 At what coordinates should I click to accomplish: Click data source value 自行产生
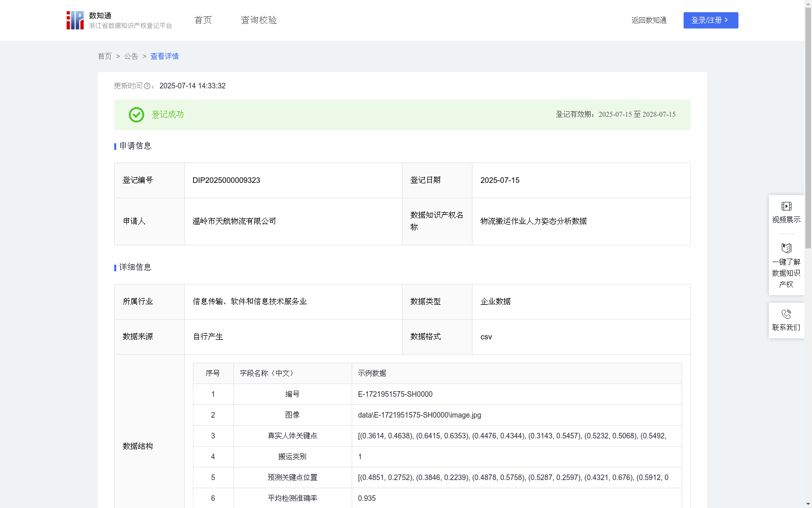click(x=208, y=337)
